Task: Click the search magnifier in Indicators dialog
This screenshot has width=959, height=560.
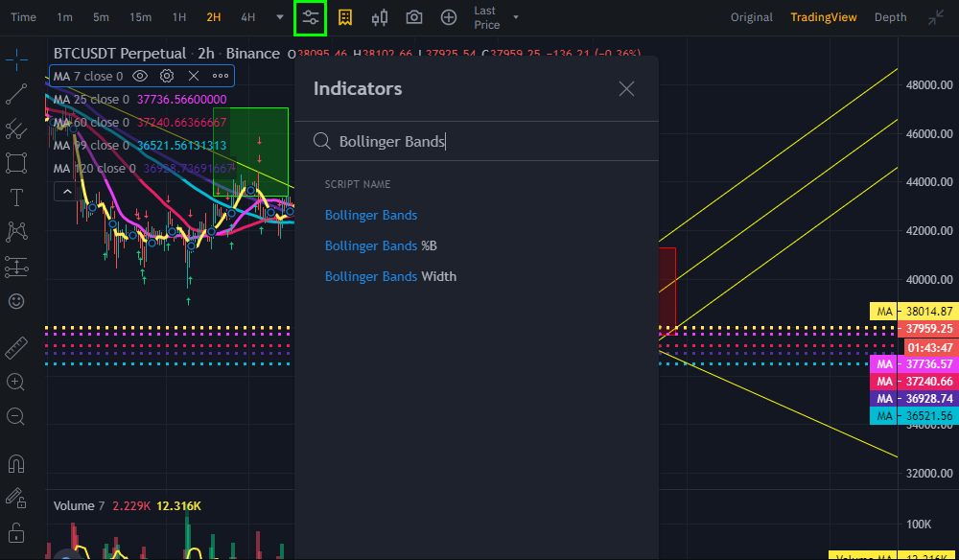Action: (x=321, y=141)
